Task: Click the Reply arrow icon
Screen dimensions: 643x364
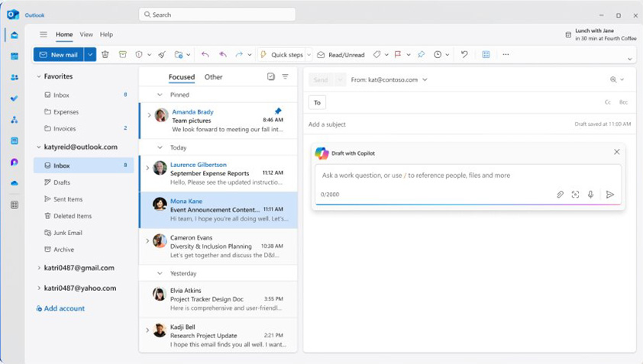Action: point(205,54)
